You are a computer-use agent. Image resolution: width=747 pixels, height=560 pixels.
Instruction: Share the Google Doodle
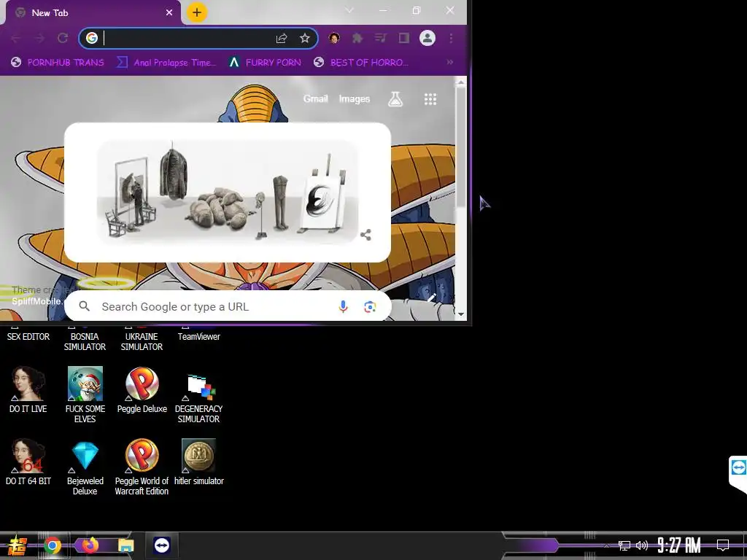coord(366,235)
